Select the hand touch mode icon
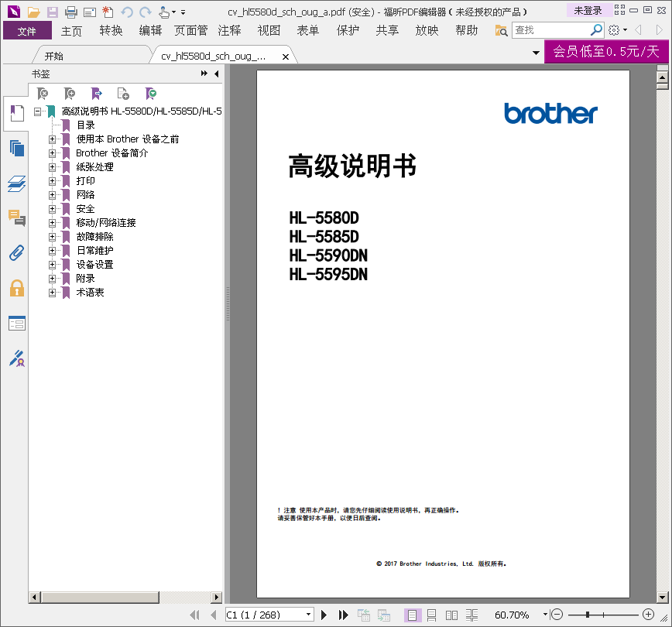672x627 pixels. pyautogui.click(x=164, y=12)
